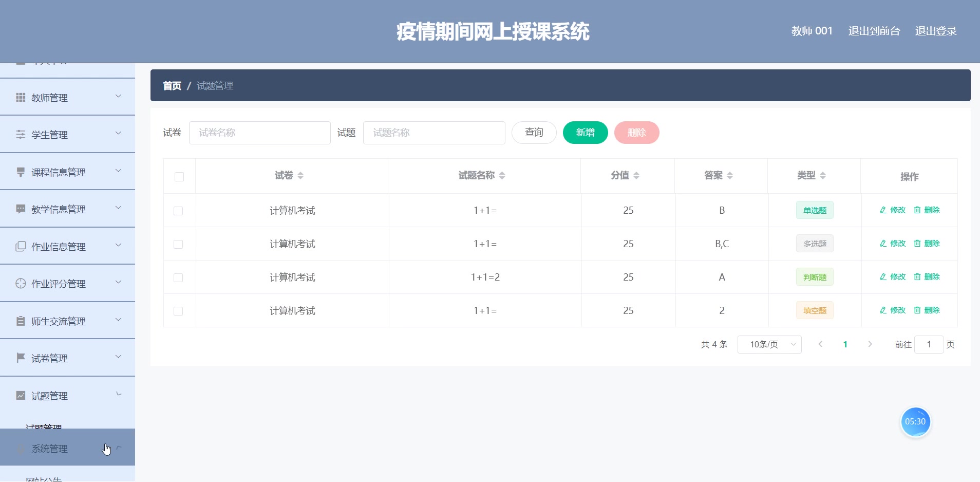Go to the next page arrow

click(870, 344)
